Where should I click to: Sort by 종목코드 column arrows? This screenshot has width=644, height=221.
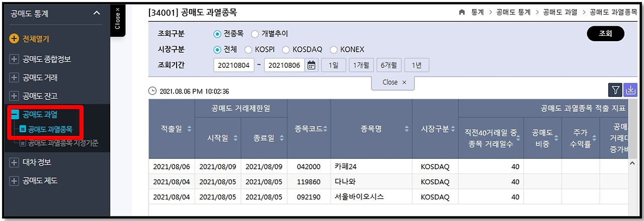[325, 129]
